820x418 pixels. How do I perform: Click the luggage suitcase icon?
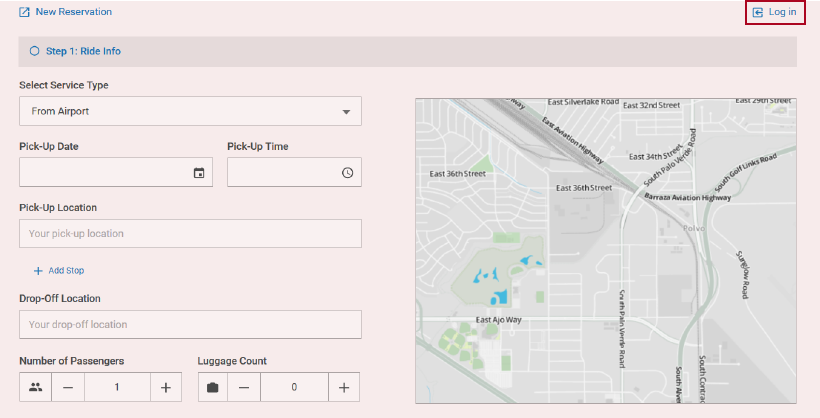click(212, 387)
